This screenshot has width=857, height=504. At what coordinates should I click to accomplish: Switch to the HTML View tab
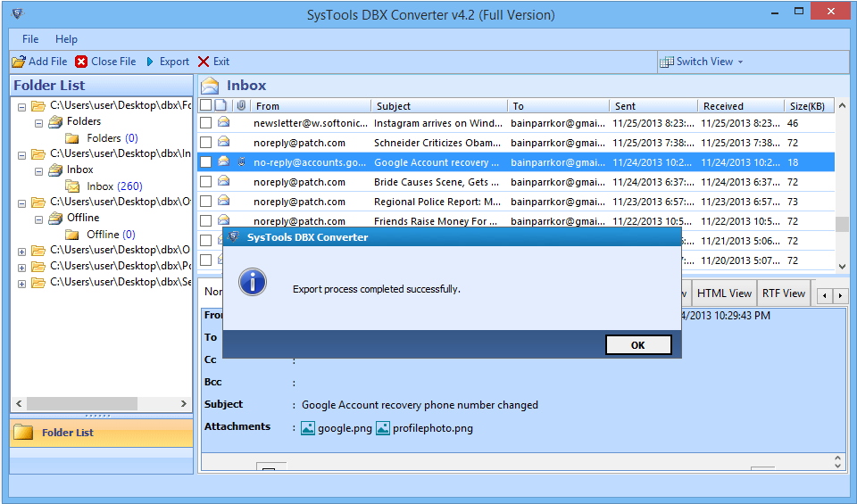tap(724, 293)
